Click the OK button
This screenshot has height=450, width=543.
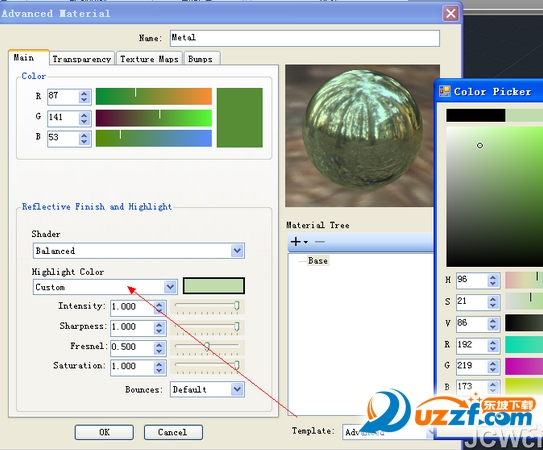[104, 432]
